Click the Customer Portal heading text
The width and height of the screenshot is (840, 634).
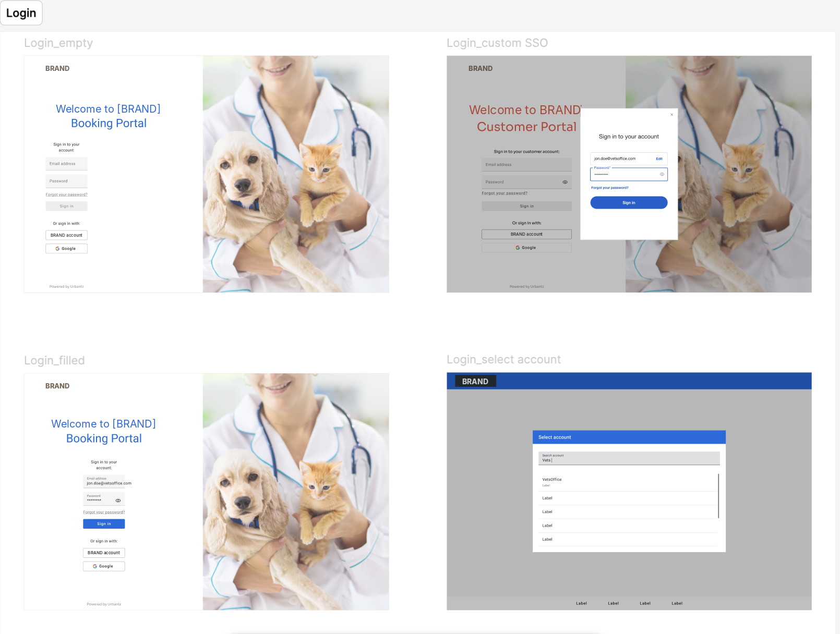click(526, 127)
